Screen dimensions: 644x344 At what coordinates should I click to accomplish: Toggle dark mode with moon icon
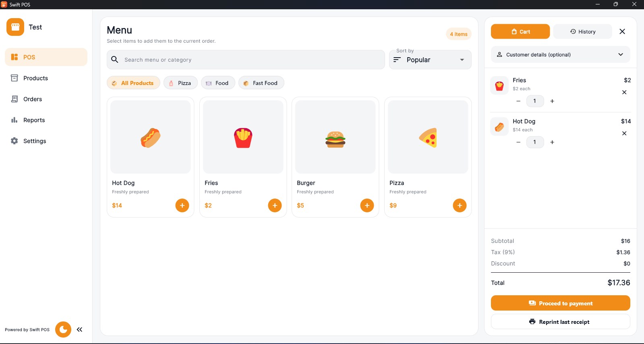coord(63,329)
